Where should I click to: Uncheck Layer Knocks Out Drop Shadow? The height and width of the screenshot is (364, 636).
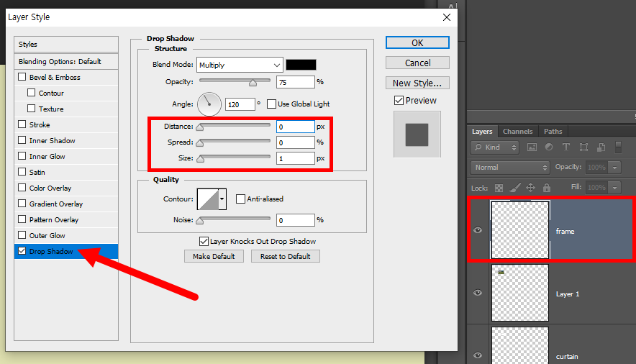click(204, 241)
